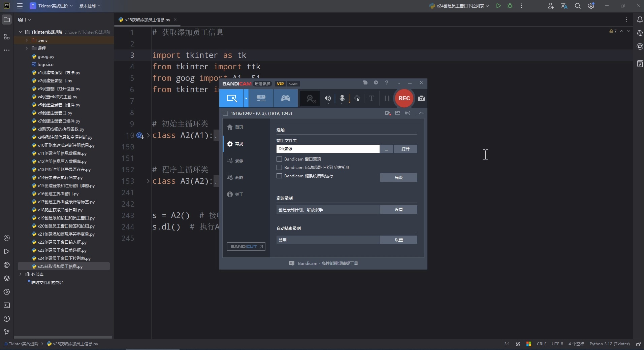This screenshot has width=644, height=350.
Task: Take a screenshot with the camera icon
Action: pos(421,99)
